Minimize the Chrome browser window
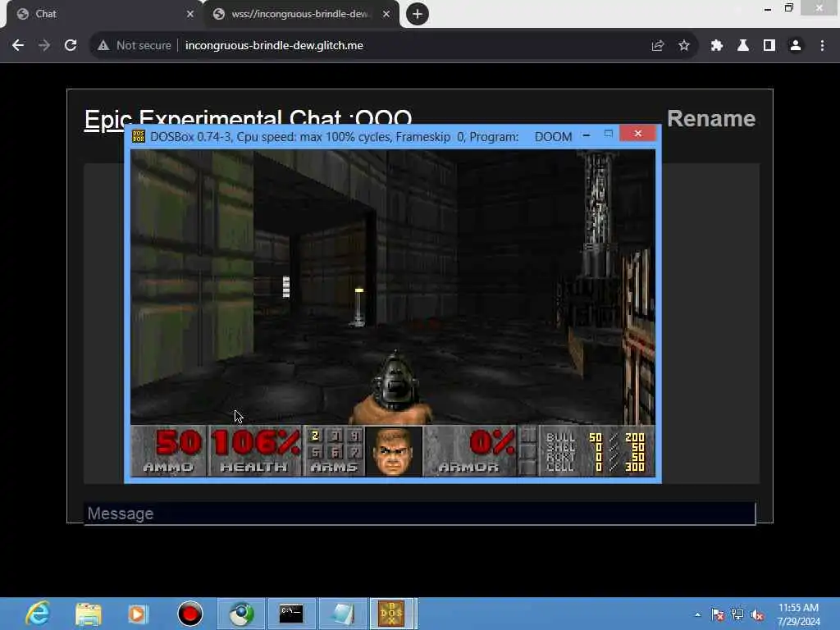The height and width of the screenshot is (630, 840). click(x=768, y=8)
